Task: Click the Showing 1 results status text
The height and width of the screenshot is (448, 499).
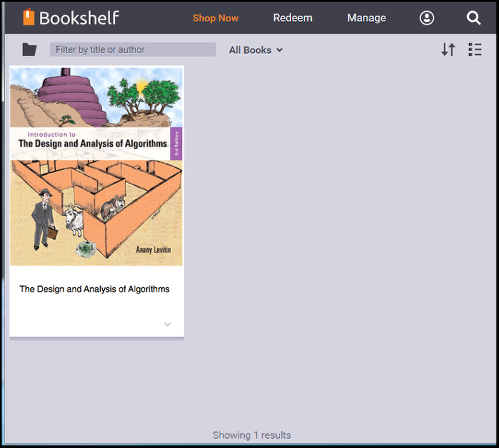Action: [x=251, y=435]
